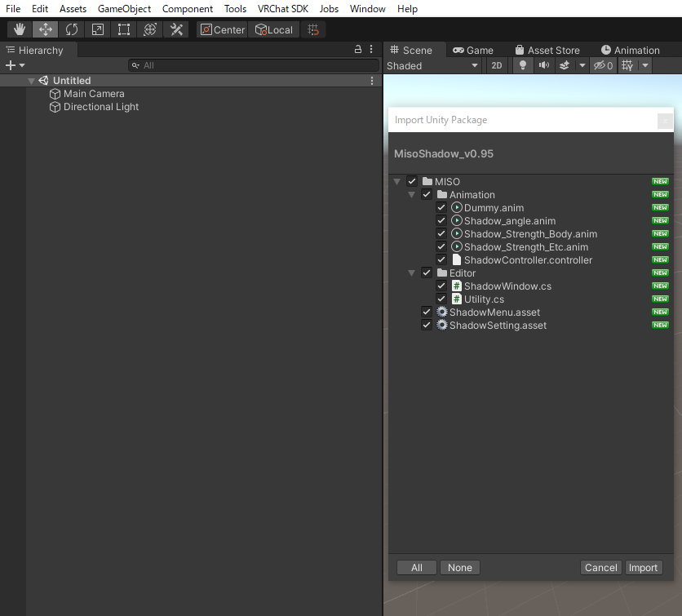682x616 pixels.
Task: Uncheck ShadowMenu.asset checkbox
Action: 427,312
